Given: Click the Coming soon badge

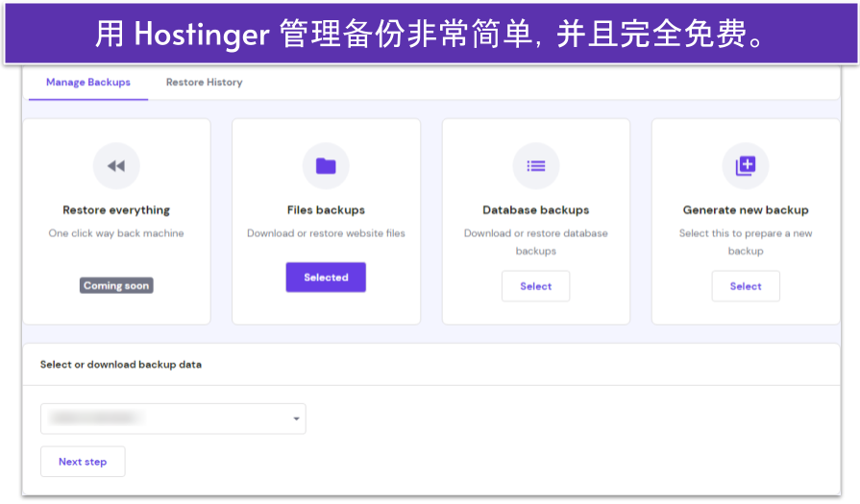Looking at the screenshot, I should [116, 285].
